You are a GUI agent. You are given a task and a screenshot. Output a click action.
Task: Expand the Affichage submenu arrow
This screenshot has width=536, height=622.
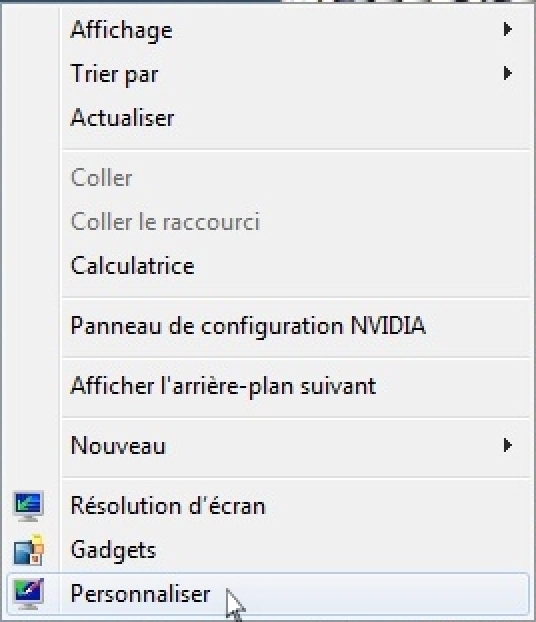[x=507, y=29]
